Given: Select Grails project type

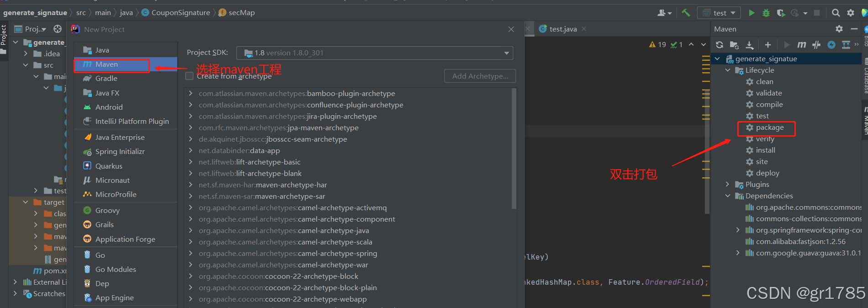Looking at the screenshot, I should [125, 224].
